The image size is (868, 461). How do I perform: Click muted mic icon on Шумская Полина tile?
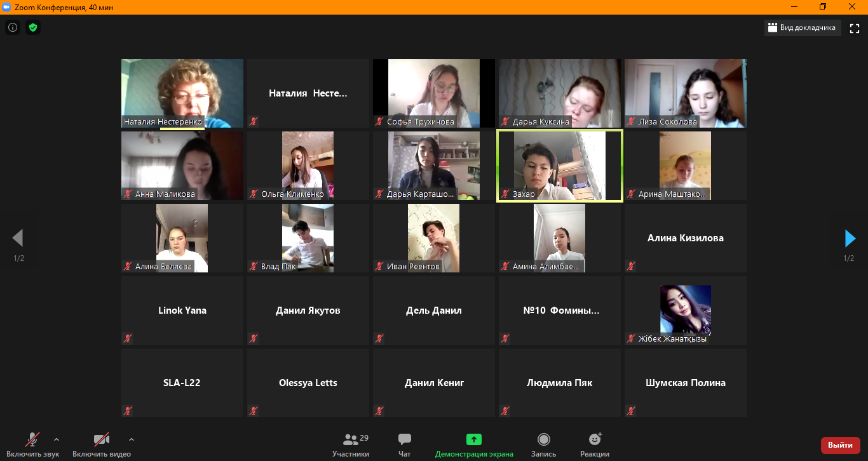point(632,411)
